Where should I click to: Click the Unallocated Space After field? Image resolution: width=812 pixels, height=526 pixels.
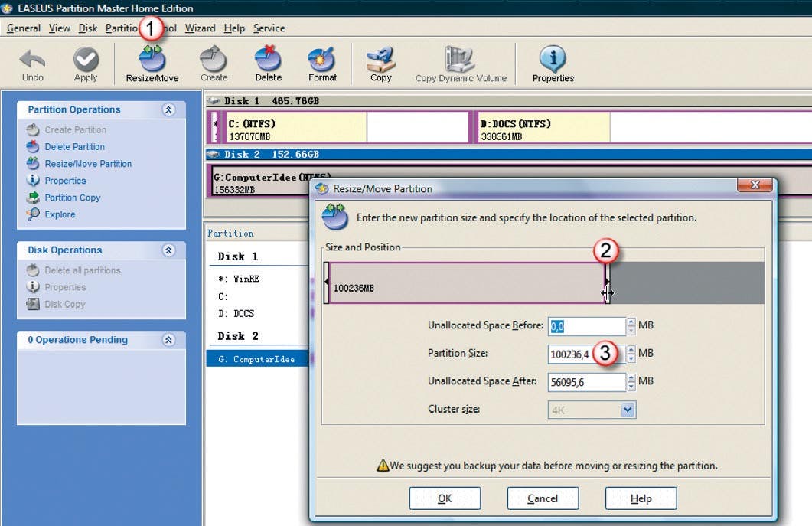coord(587,382)
